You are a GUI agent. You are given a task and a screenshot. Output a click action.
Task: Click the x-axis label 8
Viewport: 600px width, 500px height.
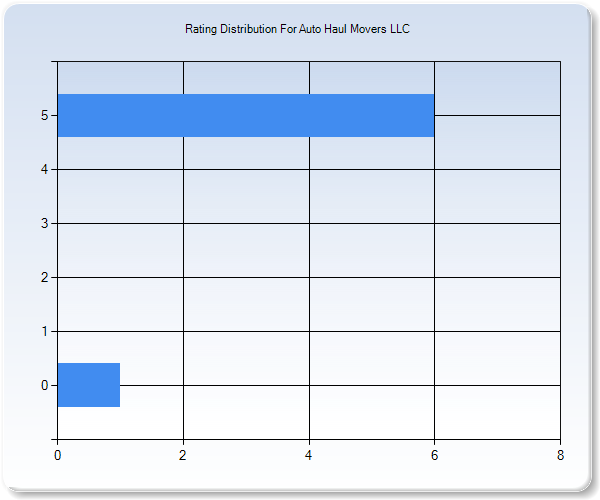[x=560, y=455]
